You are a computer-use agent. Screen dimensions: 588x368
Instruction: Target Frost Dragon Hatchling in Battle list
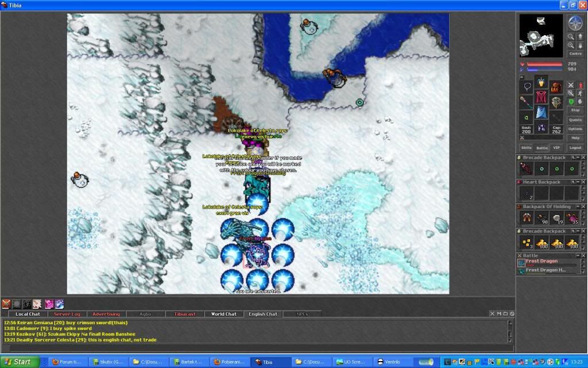547,270
